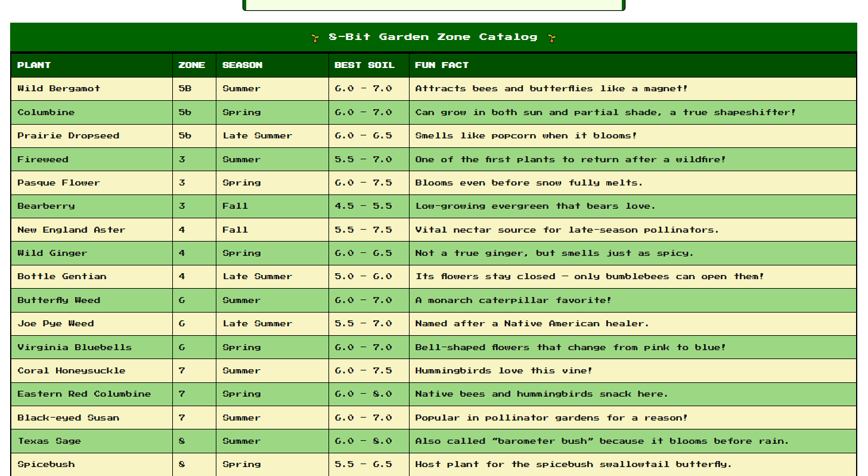868x476 pixels.
Task: Click the fact 'Blooms even before snow fully melts.'
Action: (x=529, y=183)
